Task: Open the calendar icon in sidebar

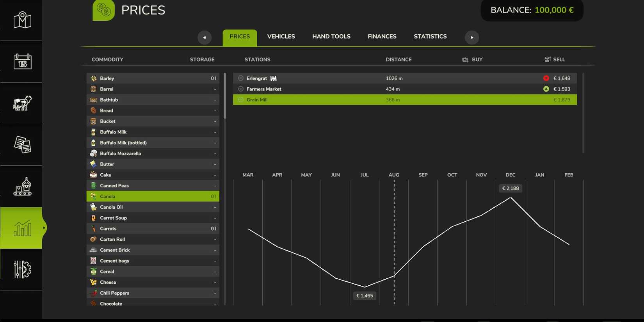Action: click(x=22, y=62)
